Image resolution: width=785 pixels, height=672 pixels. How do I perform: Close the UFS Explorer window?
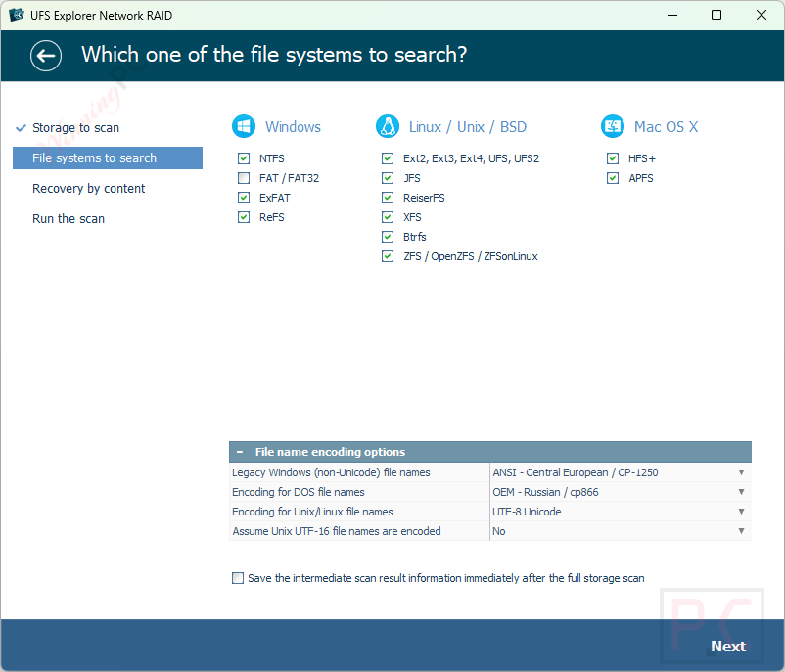pyautogui.click(x=761, y=15)
